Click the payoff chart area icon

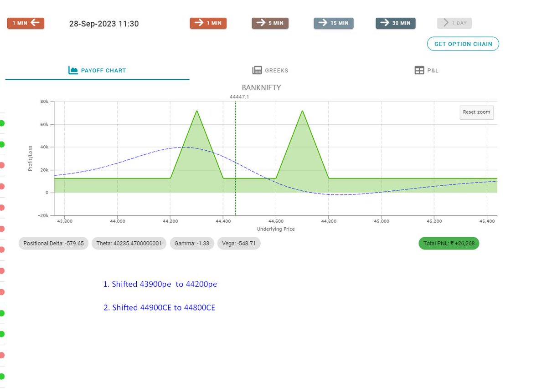(73, 70)
